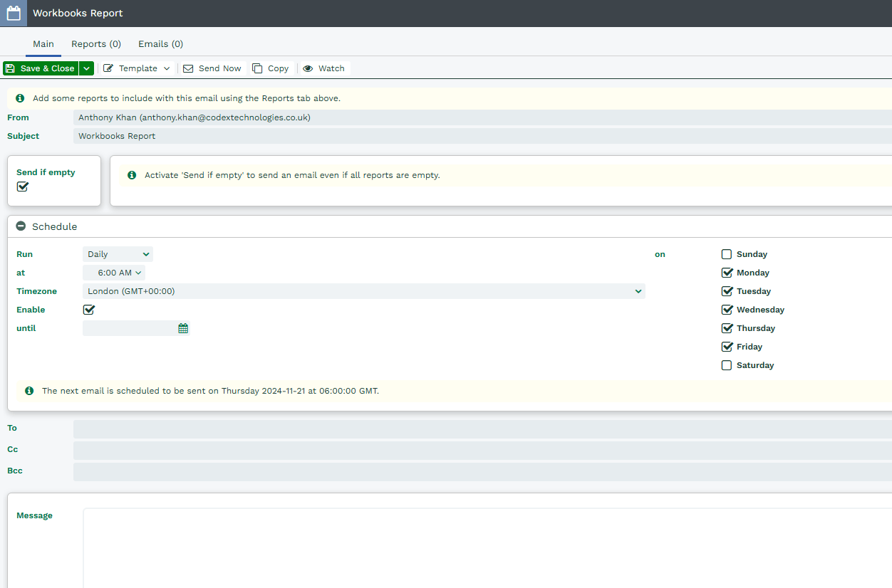The height and width of the screenshot is (588, 892).
Task: Open the until date calendar picker
Action: 183,328
